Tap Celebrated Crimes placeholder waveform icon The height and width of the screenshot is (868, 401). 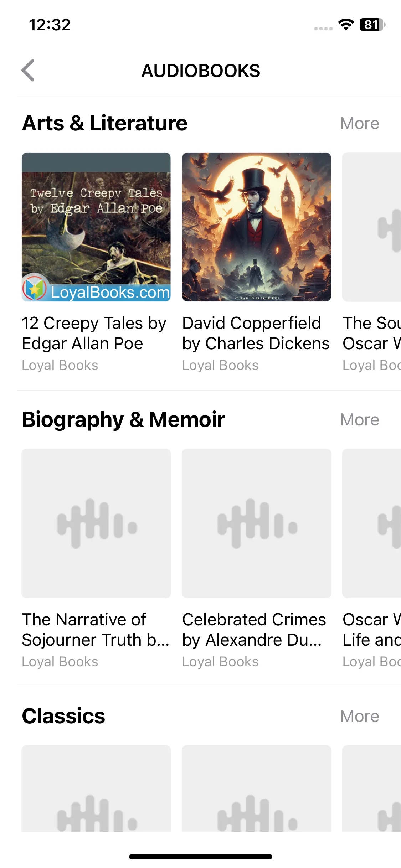(257, 523)
